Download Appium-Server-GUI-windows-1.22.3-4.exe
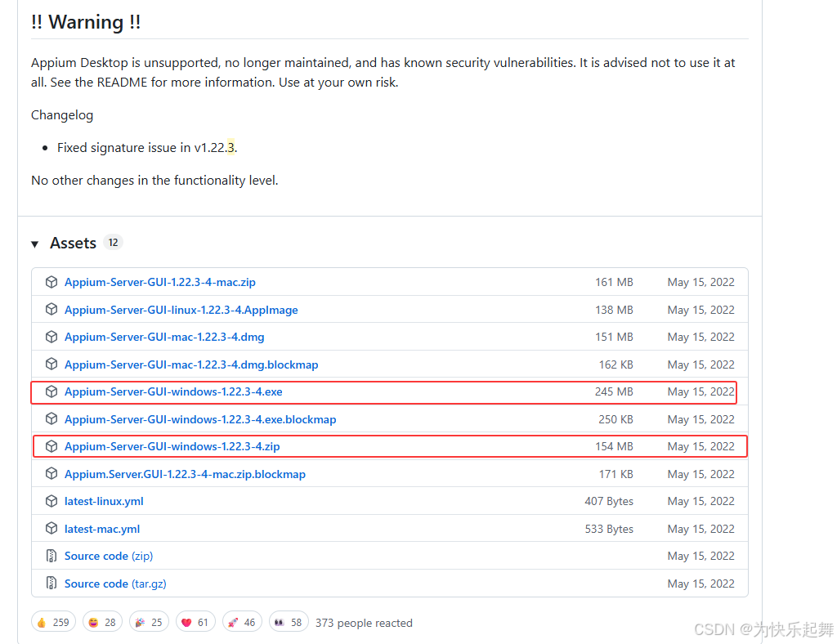The image size is (837, 644). pos(173,392)
